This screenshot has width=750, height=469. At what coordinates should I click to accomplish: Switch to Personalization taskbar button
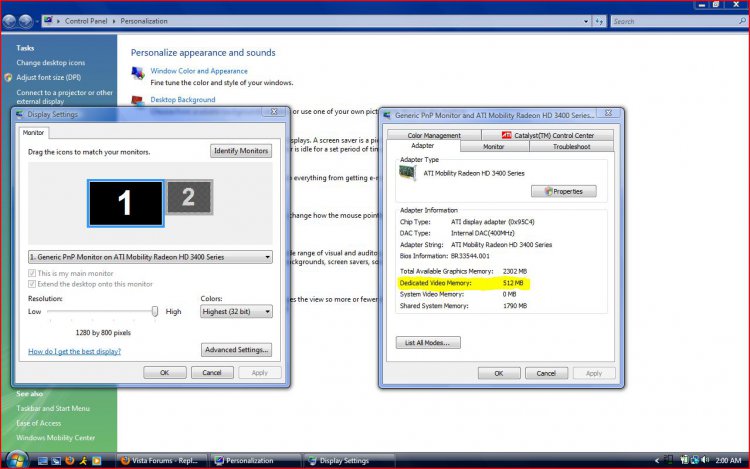coord(256,461)
